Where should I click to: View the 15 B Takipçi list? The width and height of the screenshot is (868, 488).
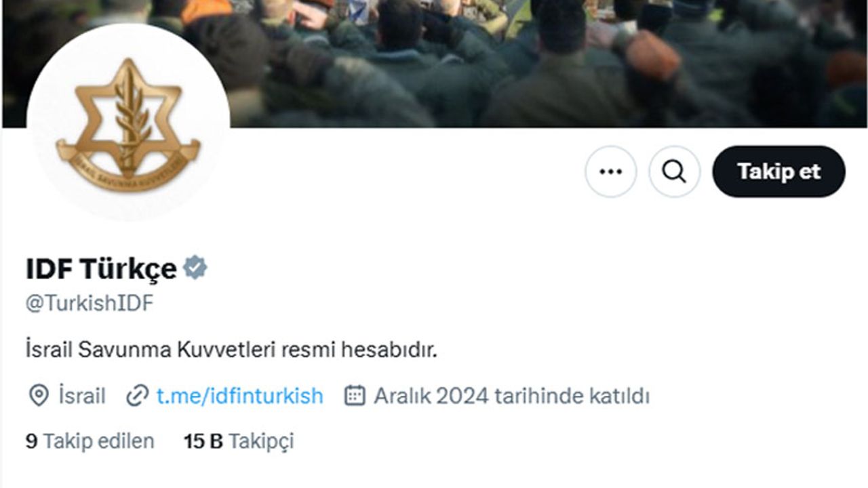pyautogui.click(x=239, y=441)
